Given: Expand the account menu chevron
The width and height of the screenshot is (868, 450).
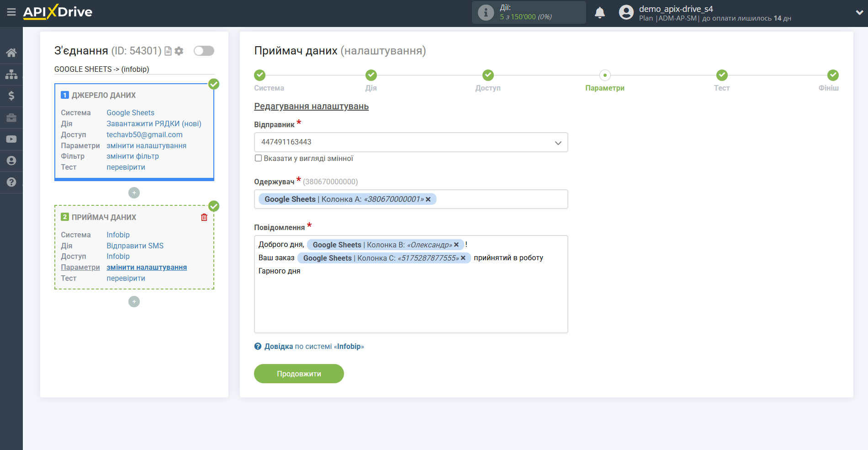Looking at the screenshot, I should 859,13.
